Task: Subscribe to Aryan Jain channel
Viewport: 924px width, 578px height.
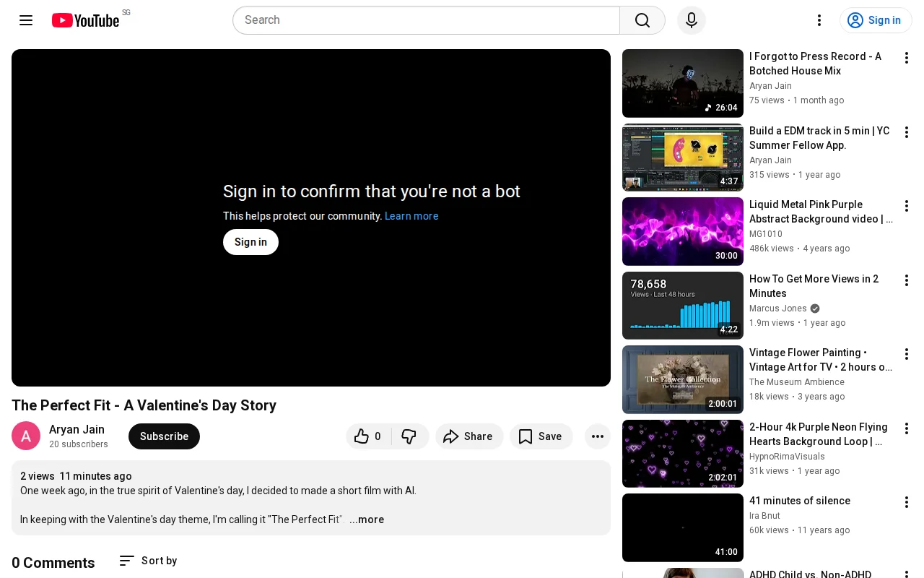Action: click(164, 436)
